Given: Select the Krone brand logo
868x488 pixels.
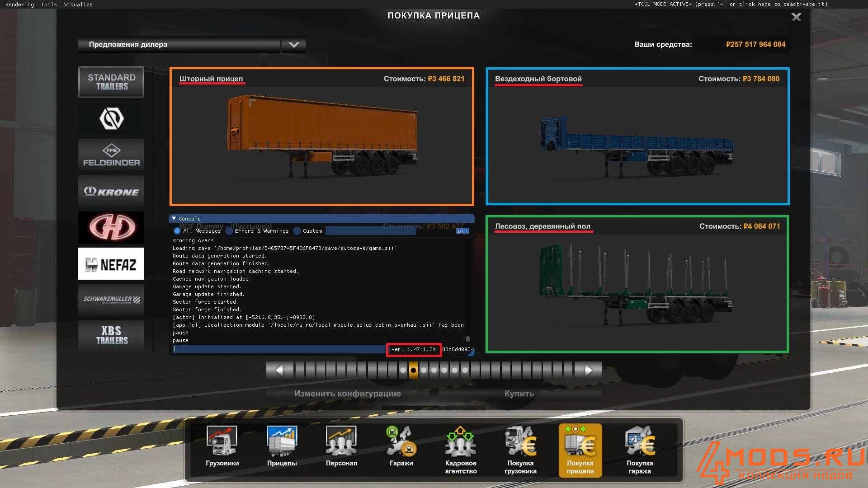Looking at the screenshot, I should [111, 191].
